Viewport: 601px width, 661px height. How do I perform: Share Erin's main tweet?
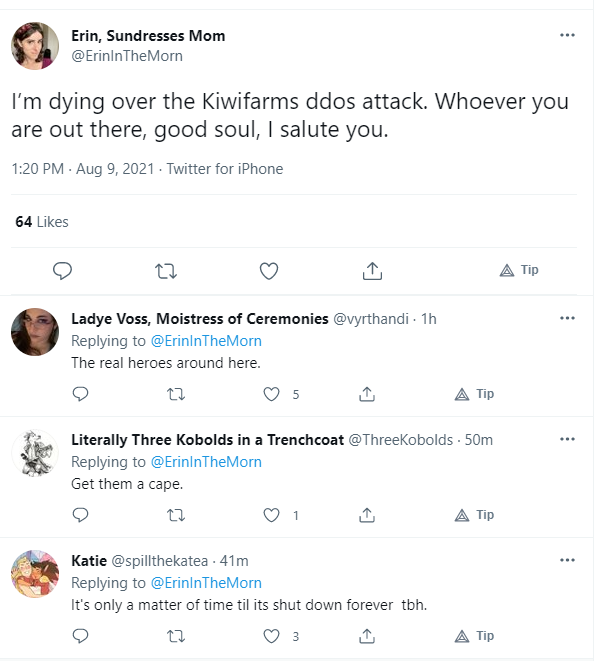click(x=371, y=270)
